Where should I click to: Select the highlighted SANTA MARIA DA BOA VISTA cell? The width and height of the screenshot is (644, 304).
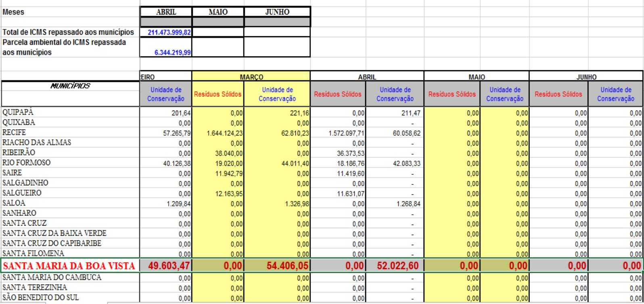[70, 266]
